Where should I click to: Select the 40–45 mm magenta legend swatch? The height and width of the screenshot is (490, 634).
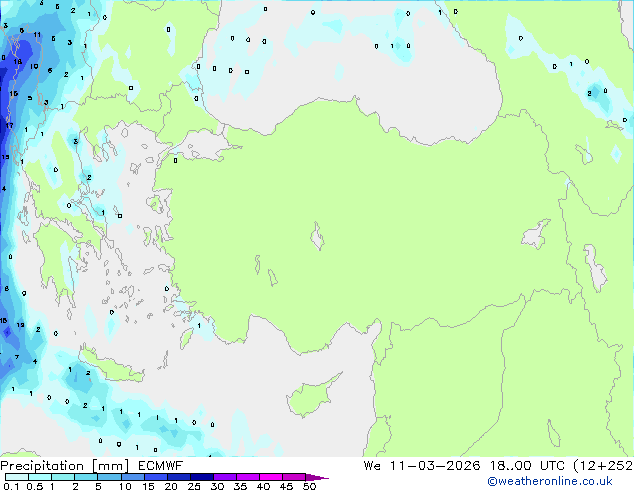point(271,477)
